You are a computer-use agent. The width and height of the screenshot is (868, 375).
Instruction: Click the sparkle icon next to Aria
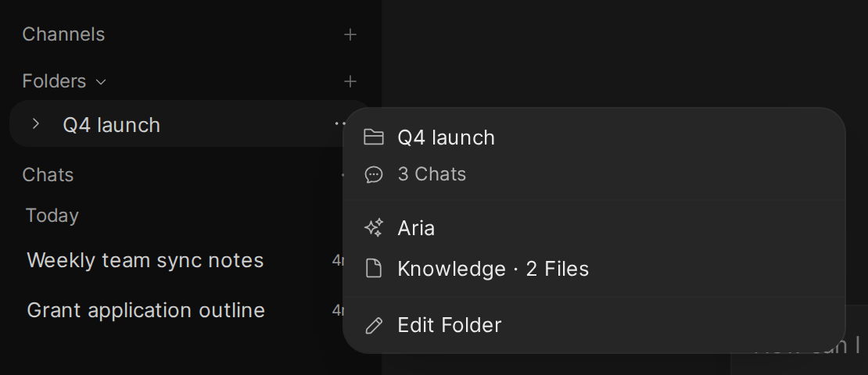(374, 228)
